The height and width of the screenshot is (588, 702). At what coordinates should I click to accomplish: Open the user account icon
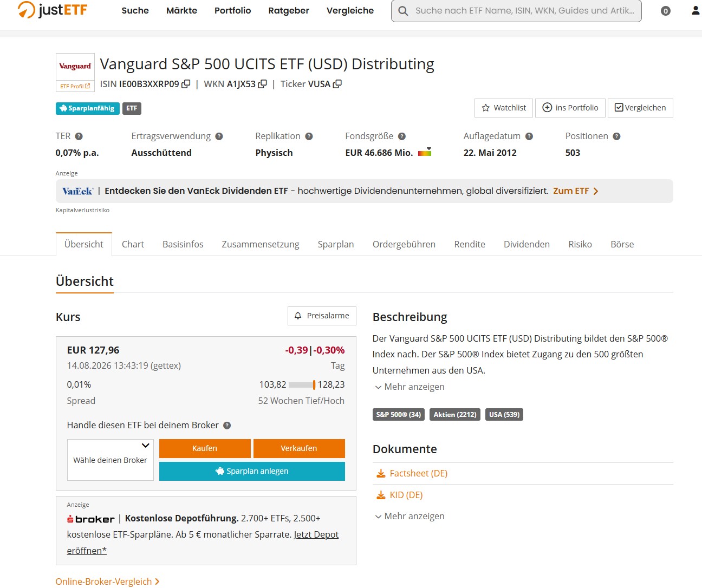tap(695, 10)
